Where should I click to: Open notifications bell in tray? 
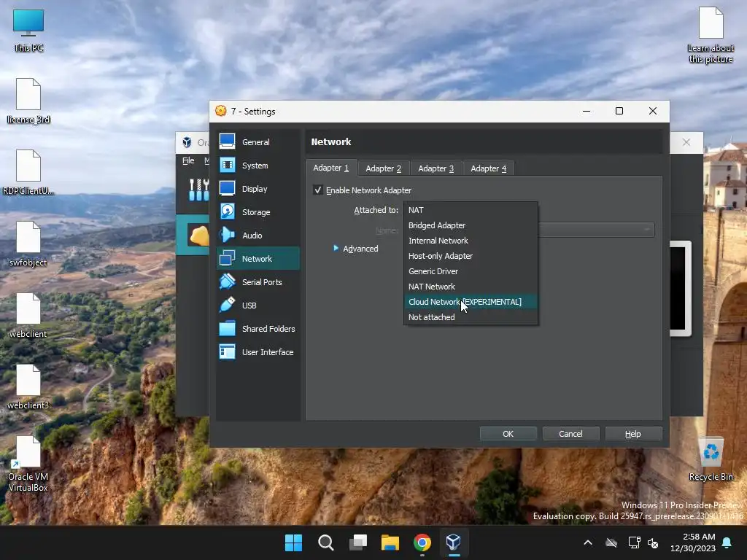pyautogui.click(x=727, y=542)
